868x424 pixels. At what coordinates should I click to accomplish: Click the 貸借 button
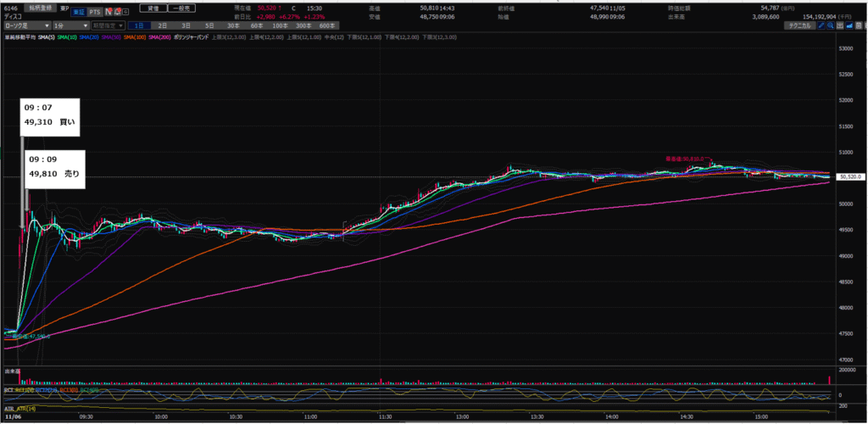click(x=152, y=7)
